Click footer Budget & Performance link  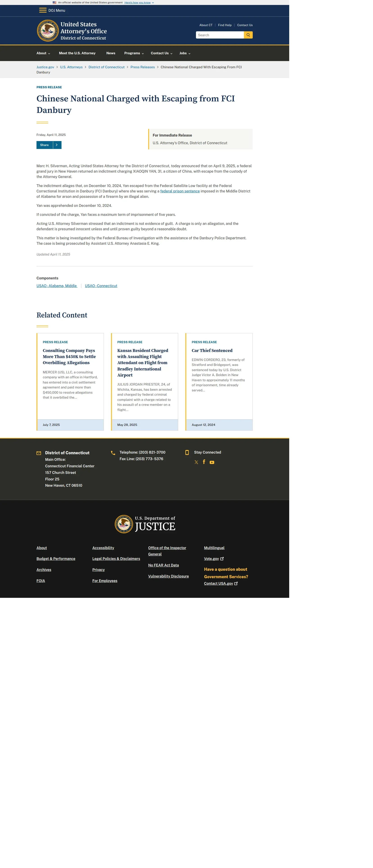point(56,559)
